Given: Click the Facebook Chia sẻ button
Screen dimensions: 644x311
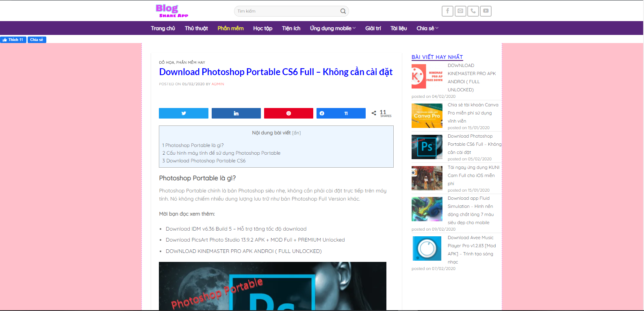Looking at the screenshot, I should pos(37,40).
